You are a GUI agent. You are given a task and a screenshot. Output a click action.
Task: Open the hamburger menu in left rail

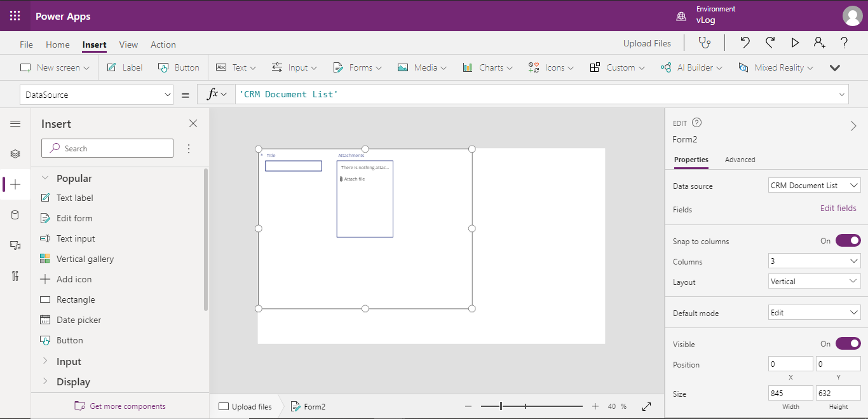coord(15,124)
